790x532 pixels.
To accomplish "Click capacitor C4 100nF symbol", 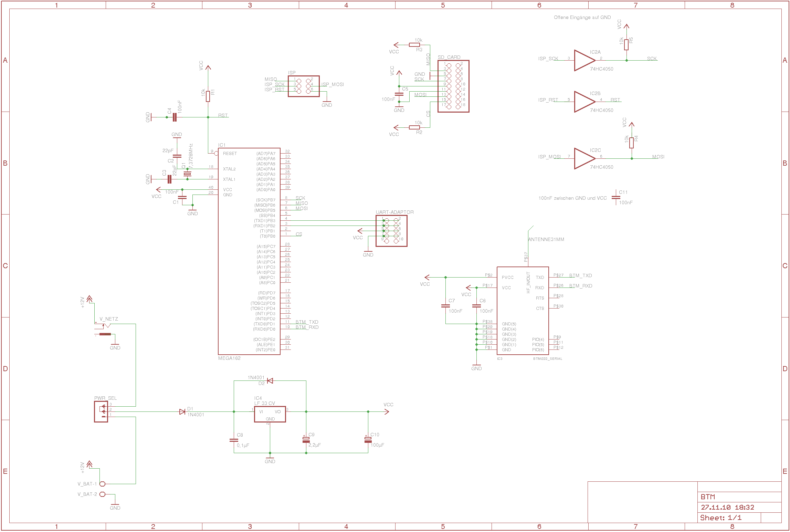I will 175,117.
